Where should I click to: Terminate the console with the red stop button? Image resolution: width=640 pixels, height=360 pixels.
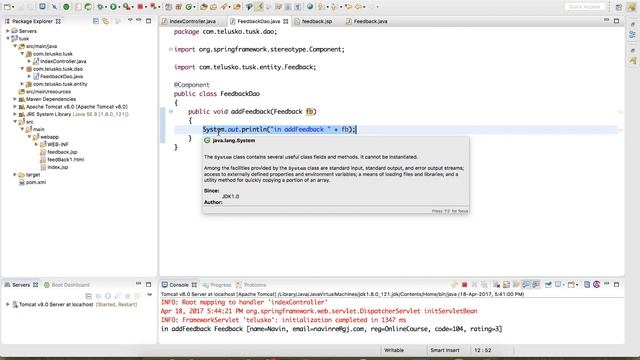coord(464,284)
